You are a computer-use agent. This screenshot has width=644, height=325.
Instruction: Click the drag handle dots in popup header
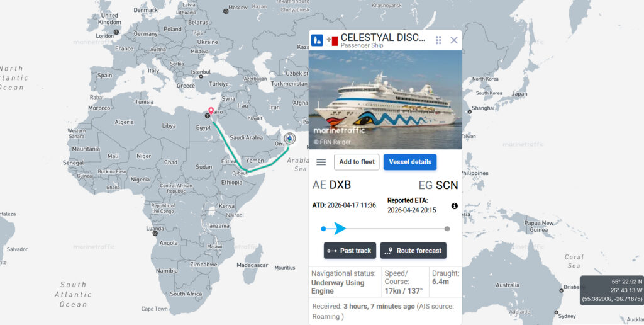pos(438,40)
